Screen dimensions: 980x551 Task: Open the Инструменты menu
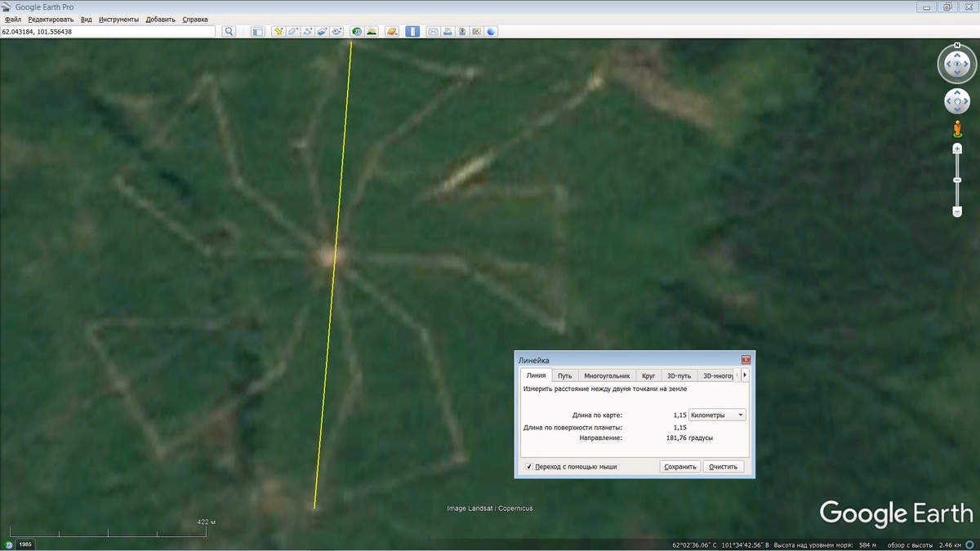pos(118,19)
